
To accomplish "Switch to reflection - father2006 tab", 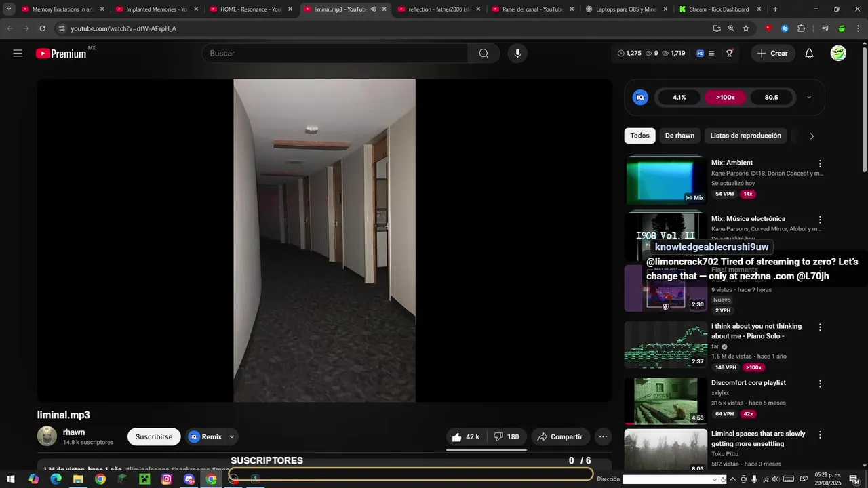I will coord(439,9).
